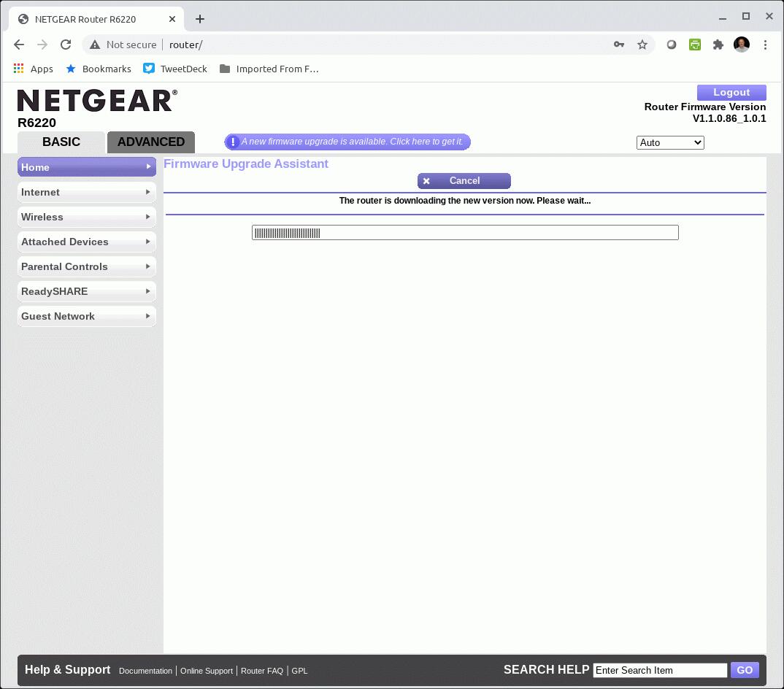Expand the Internet arrow
This screenshot has width=784, height=689.
[148, 191]
